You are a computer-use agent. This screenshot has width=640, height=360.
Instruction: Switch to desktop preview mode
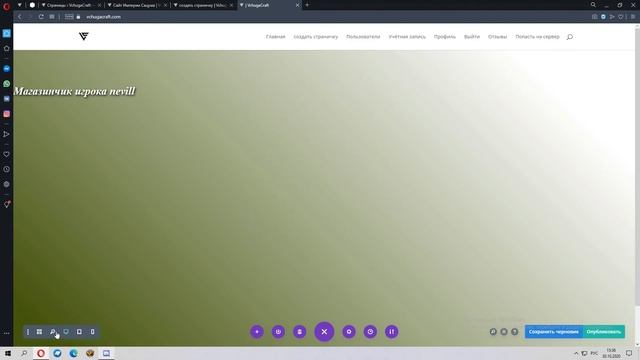pyautogui.click(x=66, y=332)
